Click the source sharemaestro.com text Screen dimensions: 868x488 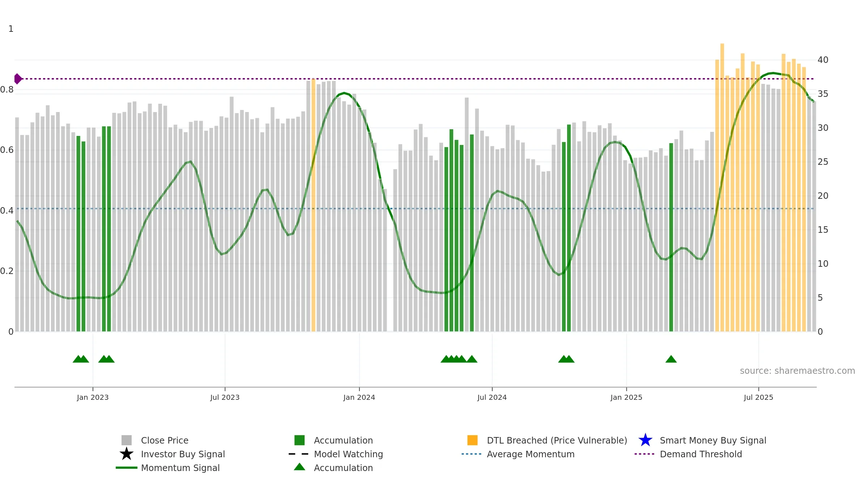pos(797,371)
